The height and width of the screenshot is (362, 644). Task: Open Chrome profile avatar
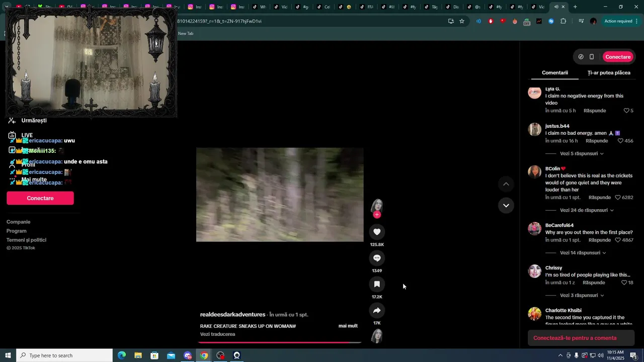593,21
